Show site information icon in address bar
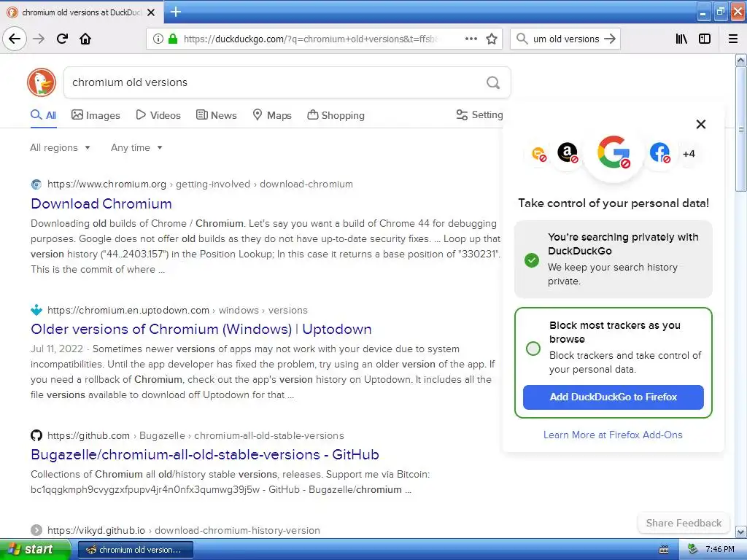Viewport: 747px width, 560px height. (x=158, y=39)
